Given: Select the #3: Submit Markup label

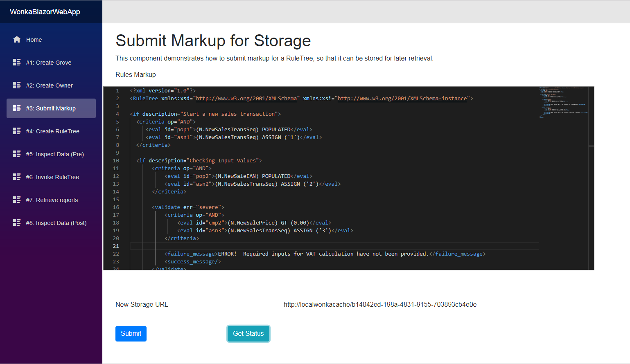Looking at the screenshot, I should click(x=51, y=108).
